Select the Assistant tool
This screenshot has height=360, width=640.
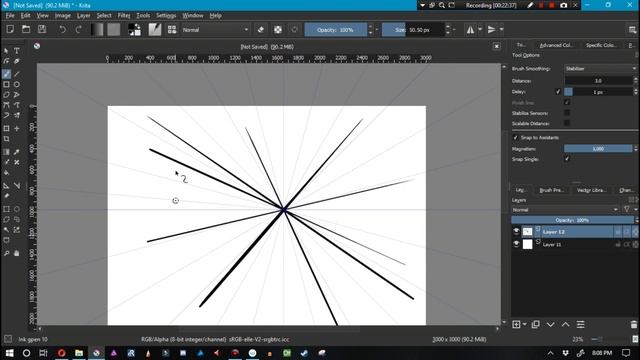click(x=7, y=186)
